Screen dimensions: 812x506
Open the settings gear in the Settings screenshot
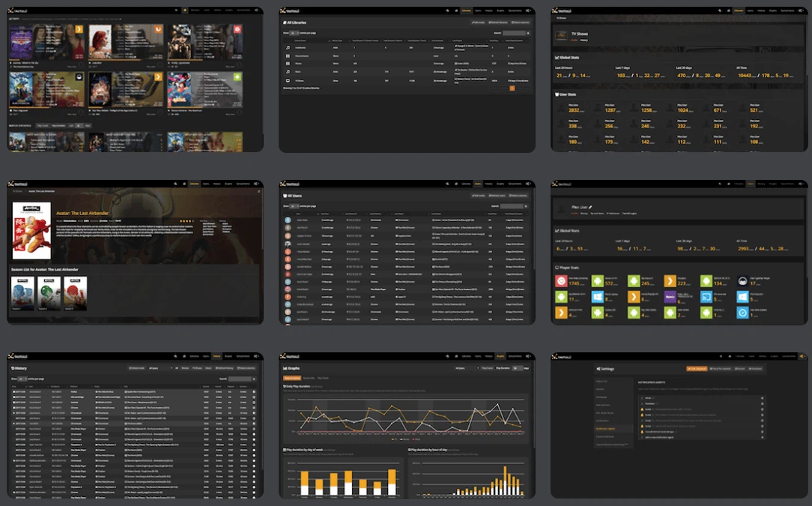(x=802, y=356)
